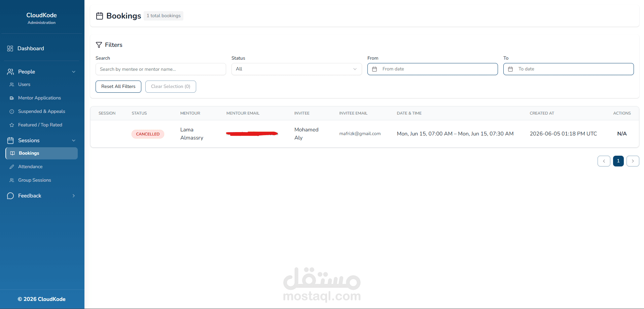
Task: Open Featured / Top Rated
Action: 40,125
